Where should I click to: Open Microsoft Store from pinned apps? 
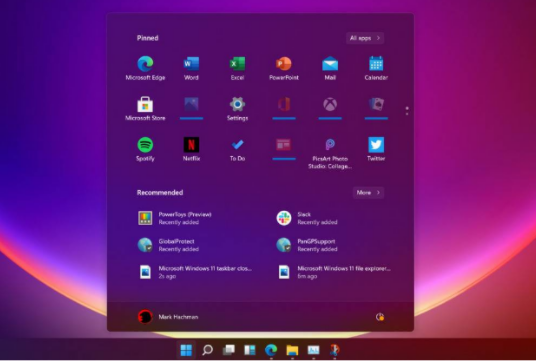click(x=145, y=109)
